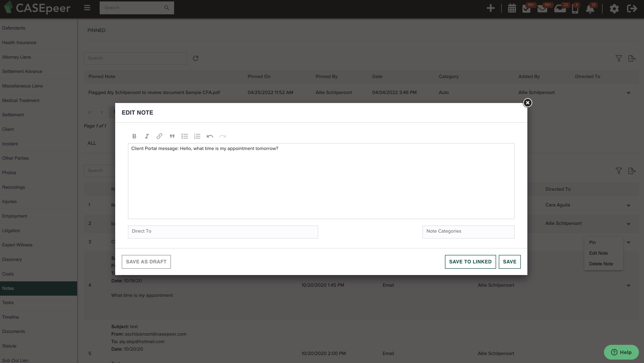Export the all notes table
The width and height of the screenshot is (644, 363).
point(632,171)
